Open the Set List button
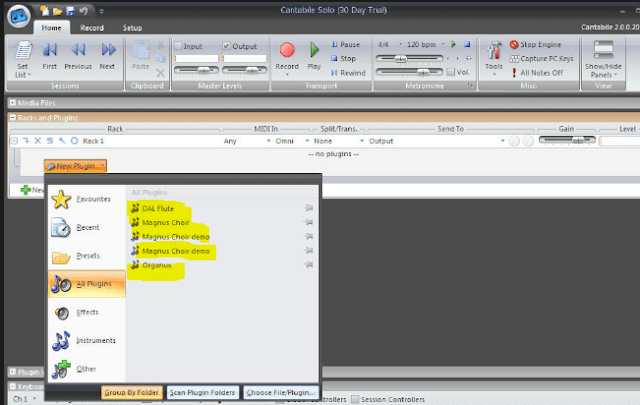640x405 pixels. pyautogui.click(x=22, y=60)
